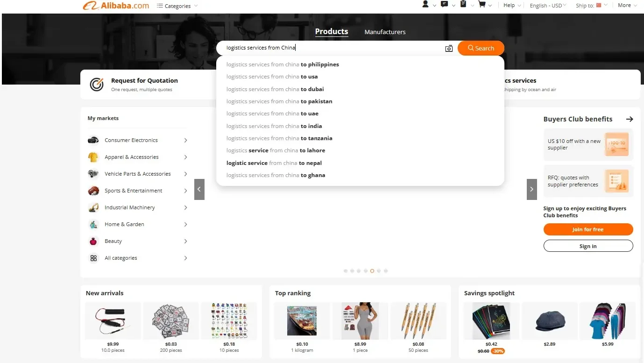Select the Products tab

click(x=332, y=31)
